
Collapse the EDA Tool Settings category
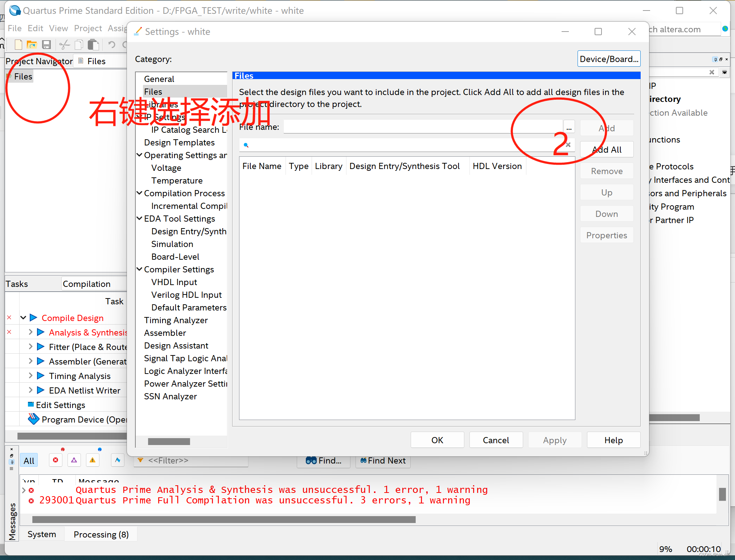click(139, 218)
